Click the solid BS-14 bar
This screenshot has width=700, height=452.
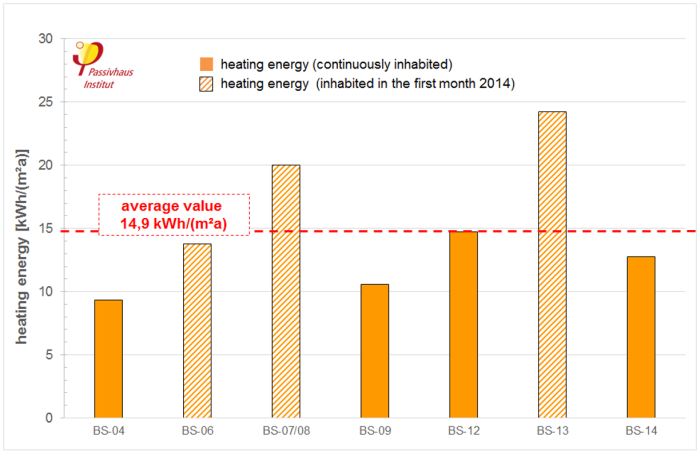tap(641, 336)
